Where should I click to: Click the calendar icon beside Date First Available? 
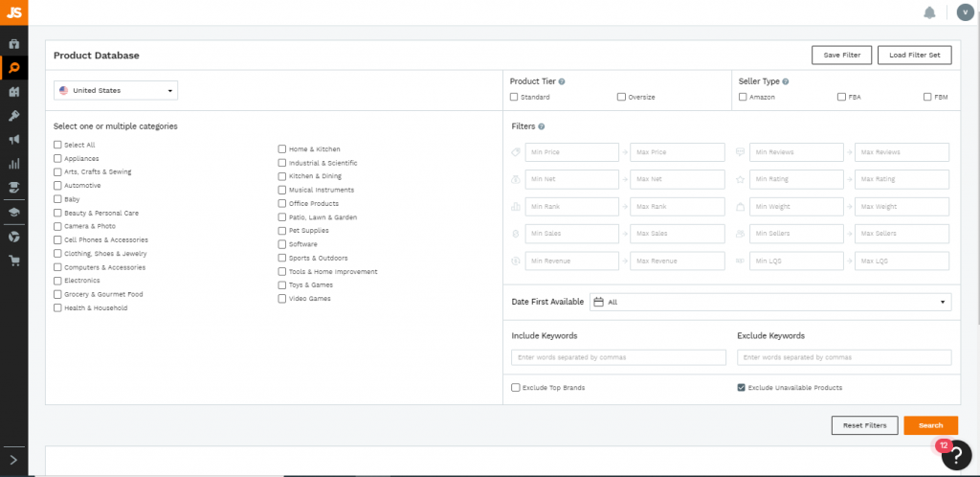(x=598, y=302)
